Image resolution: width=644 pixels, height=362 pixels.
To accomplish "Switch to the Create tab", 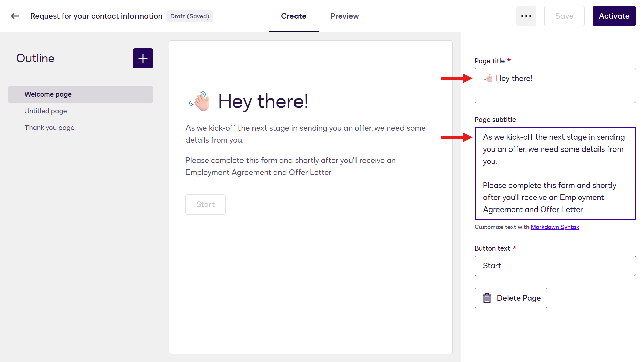I will [x=293, y=16].
